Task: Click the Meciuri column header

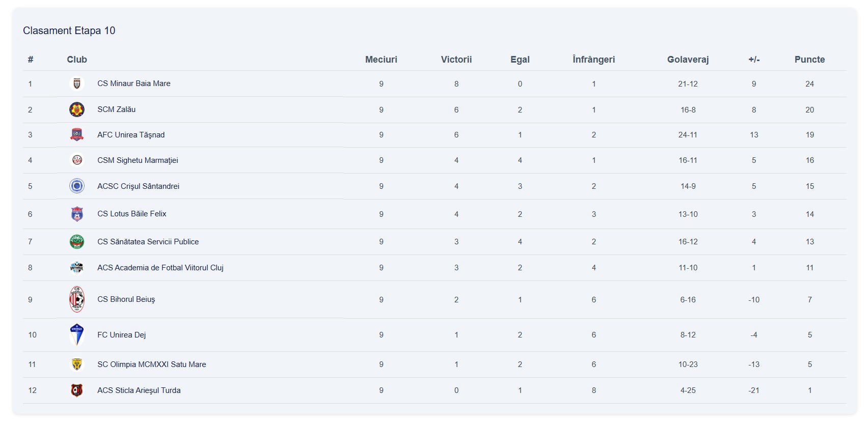Action: tap(381, 60)
